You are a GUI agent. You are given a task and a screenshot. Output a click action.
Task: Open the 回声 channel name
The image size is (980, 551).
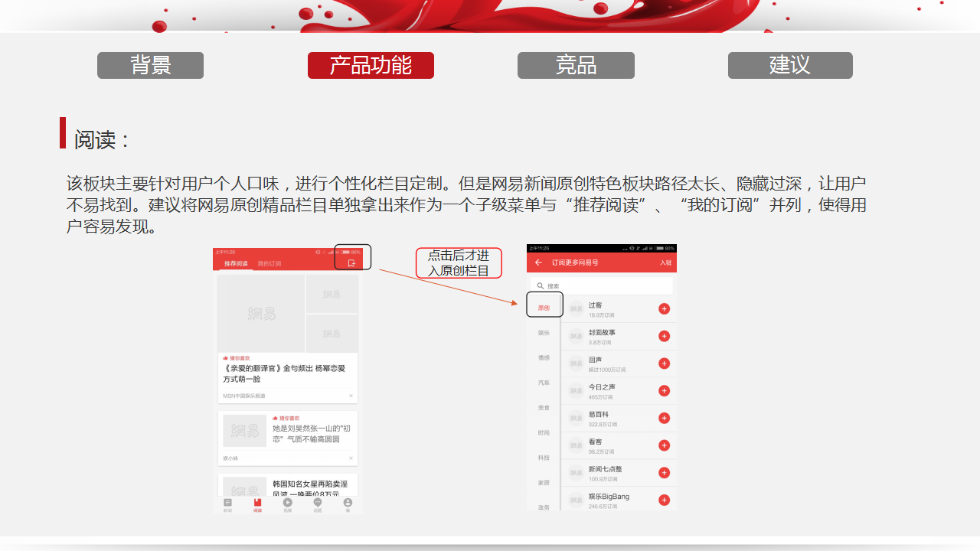coord(595,360)
